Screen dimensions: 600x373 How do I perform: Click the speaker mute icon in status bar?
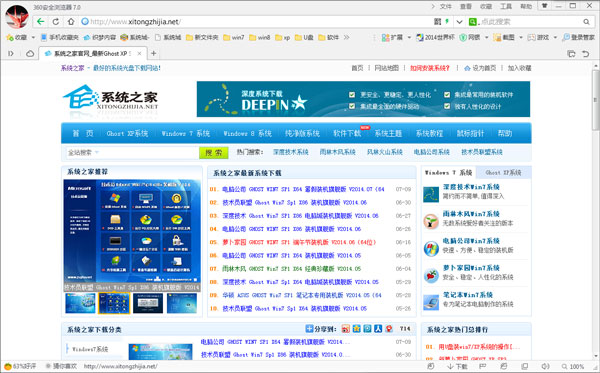545,366
